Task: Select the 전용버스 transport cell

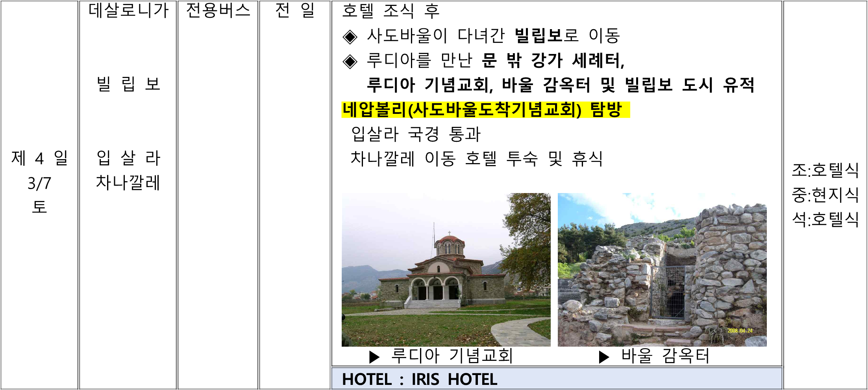Action: point(218,11)
